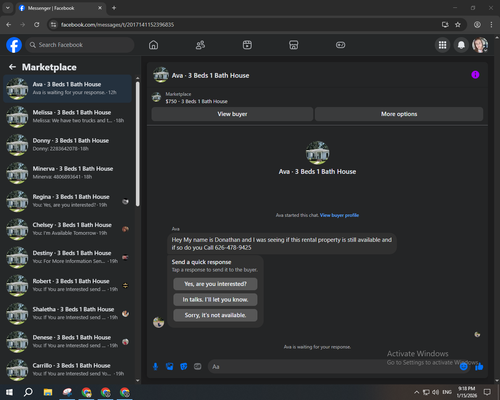Navigate back in browser history
Screen dimensions: 500x400
point(9,25)
